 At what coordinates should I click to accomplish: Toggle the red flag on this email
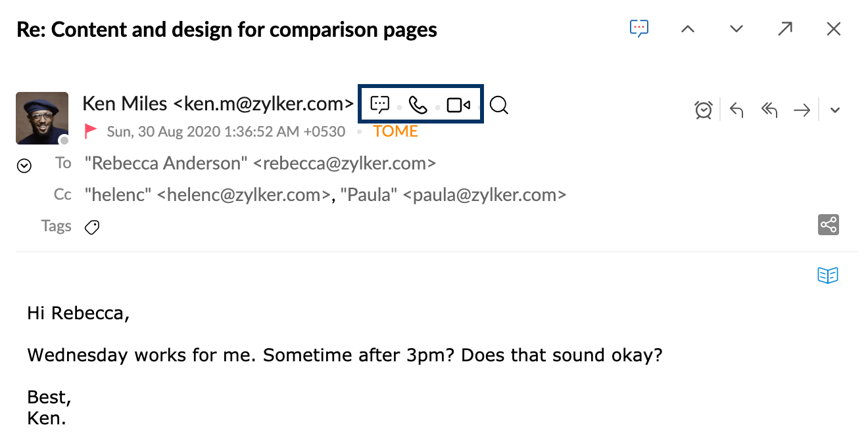(x=91, y=131)
